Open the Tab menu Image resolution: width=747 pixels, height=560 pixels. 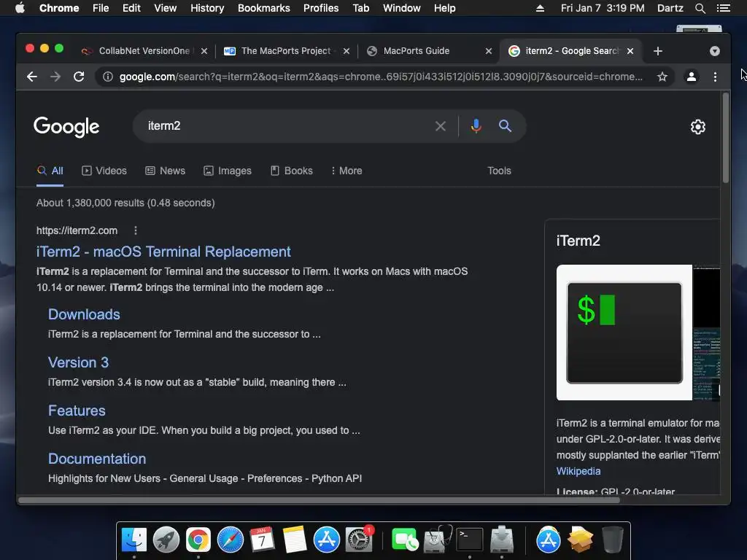(x=360, y=8)
